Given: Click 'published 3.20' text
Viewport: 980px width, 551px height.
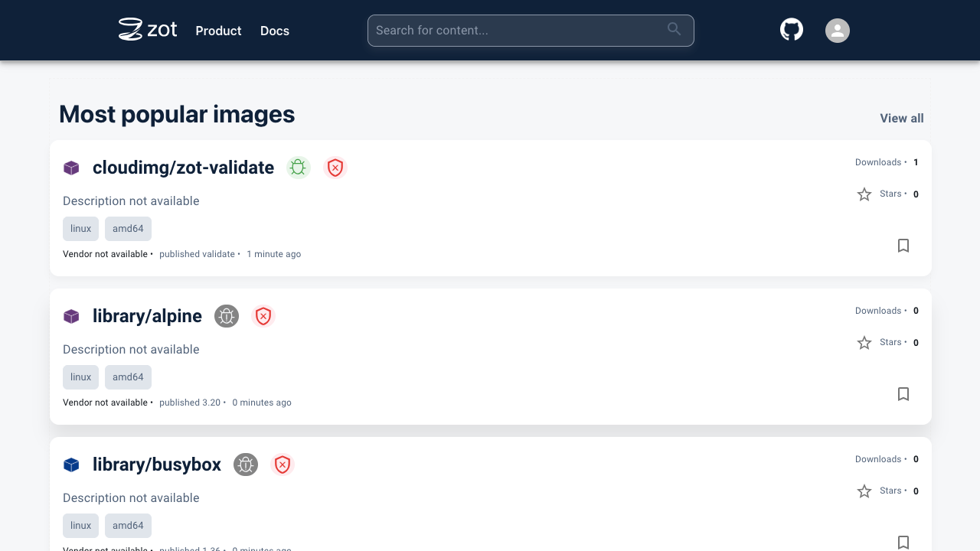Looking at the screenshot, I should [190, 403].
